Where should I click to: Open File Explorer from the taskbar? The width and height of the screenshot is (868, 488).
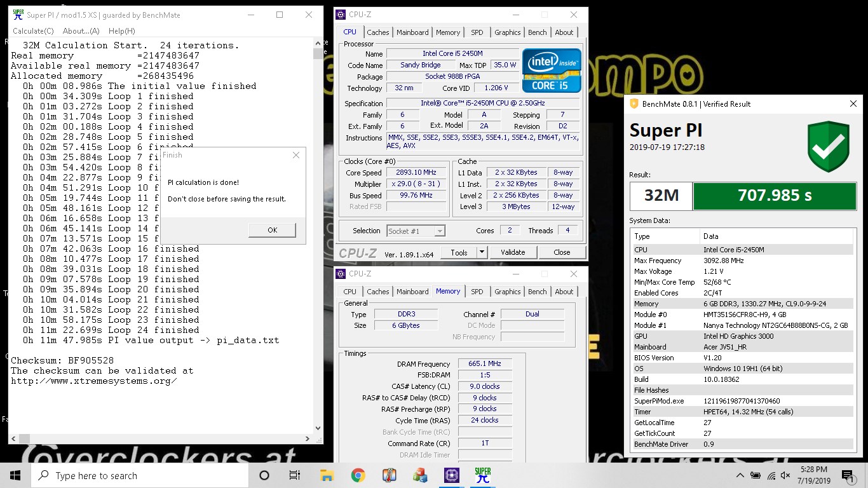327,475
